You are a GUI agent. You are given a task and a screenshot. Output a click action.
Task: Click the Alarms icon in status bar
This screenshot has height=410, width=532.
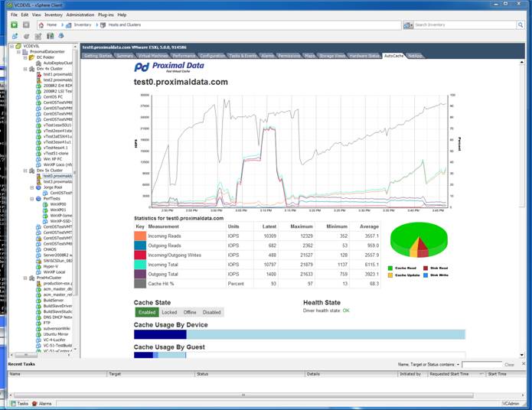(34, 404)
